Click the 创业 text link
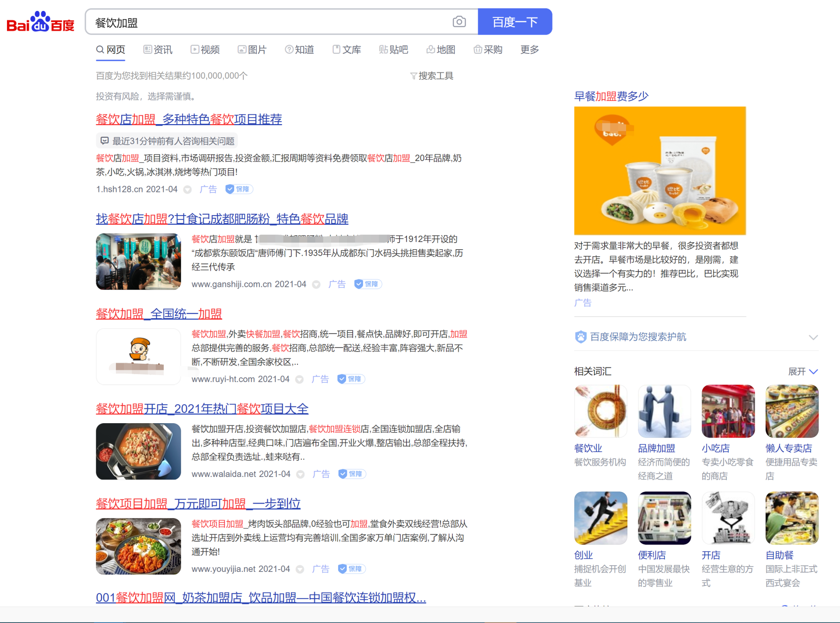The width and height of the screenshot is (840, 623). (x=584, y=555)
